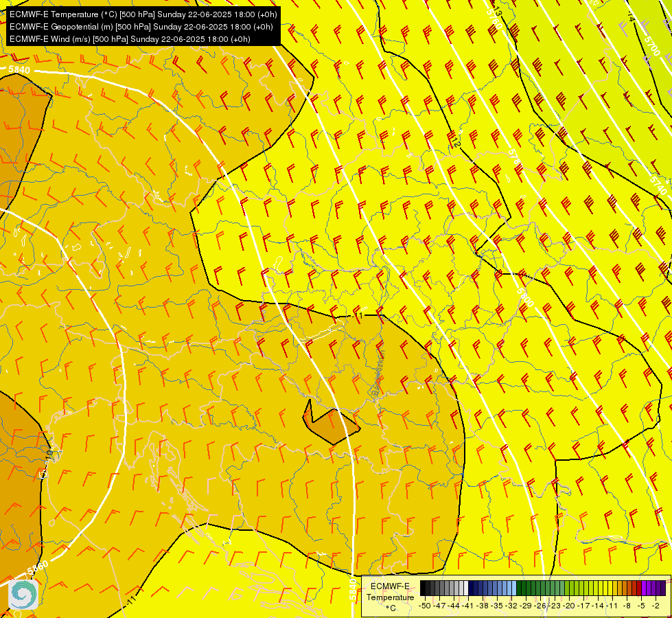This screenshot has height=618, width=672.
Task: Click the -20 legend tick label
Action: pos(569,606)
